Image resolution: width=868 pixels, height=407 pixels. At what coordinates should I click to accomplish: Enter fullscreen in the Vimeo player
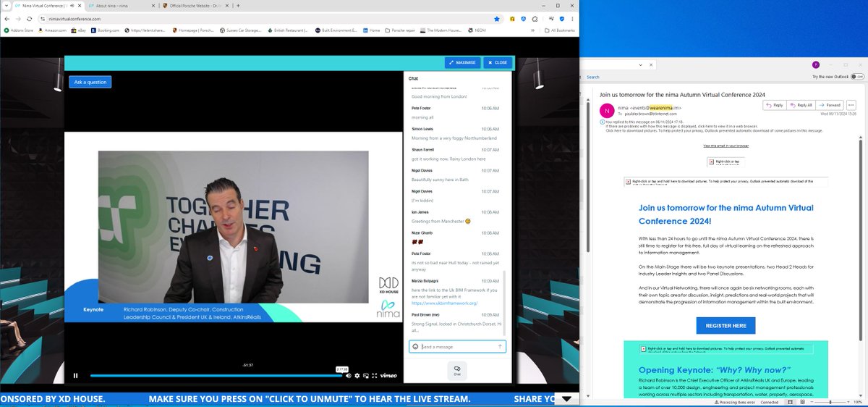(374, 375)
